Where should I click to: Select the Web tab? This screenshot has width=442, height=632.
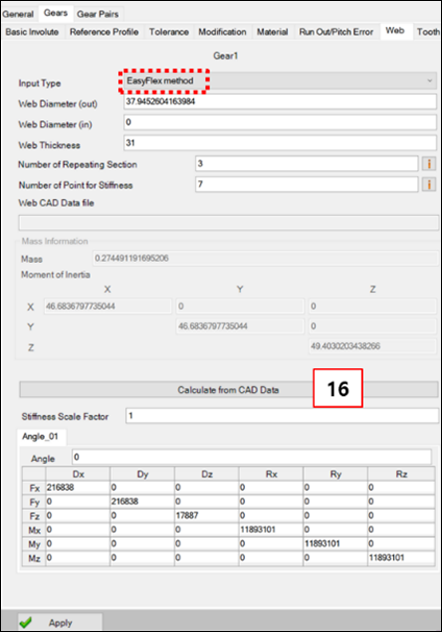(395, 31)
